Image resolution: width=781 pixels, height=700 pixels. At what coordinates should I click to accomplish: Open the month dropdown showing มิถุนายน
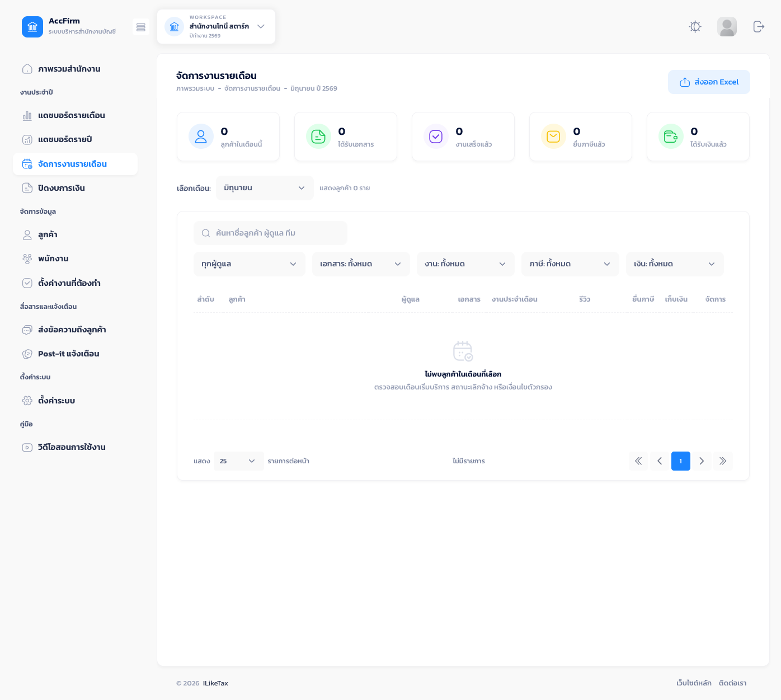[265, 188]
